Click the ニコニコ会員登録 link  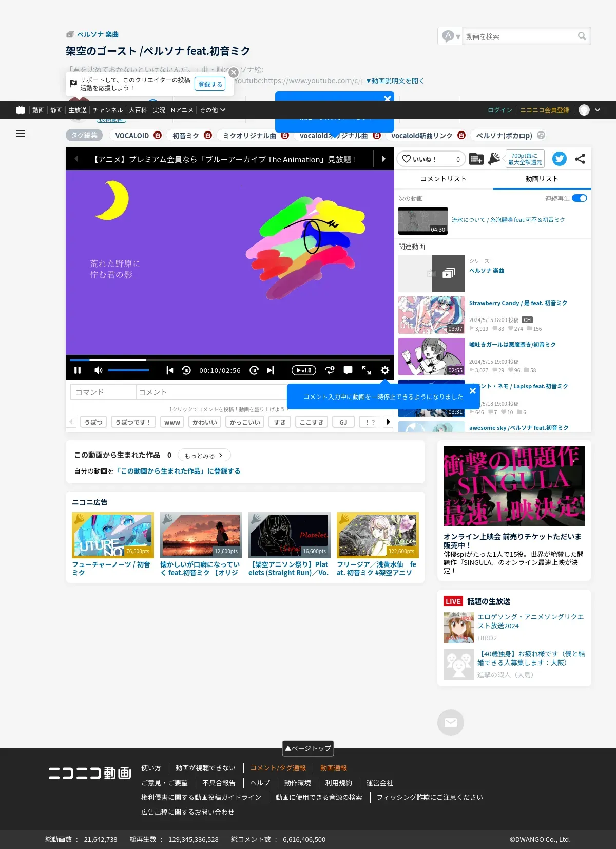tap(545, 110)
